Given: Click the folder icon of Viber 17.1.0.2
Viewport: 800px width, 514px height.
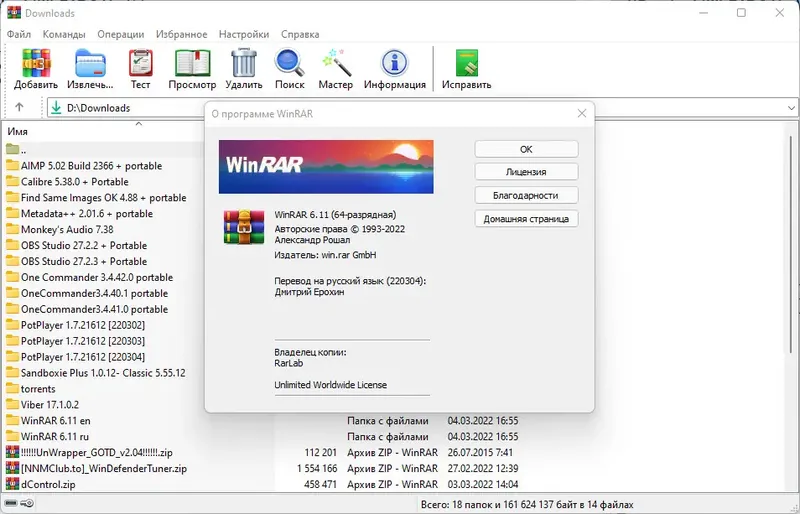Looking at the screenshot, I should [x=12, y=404].
